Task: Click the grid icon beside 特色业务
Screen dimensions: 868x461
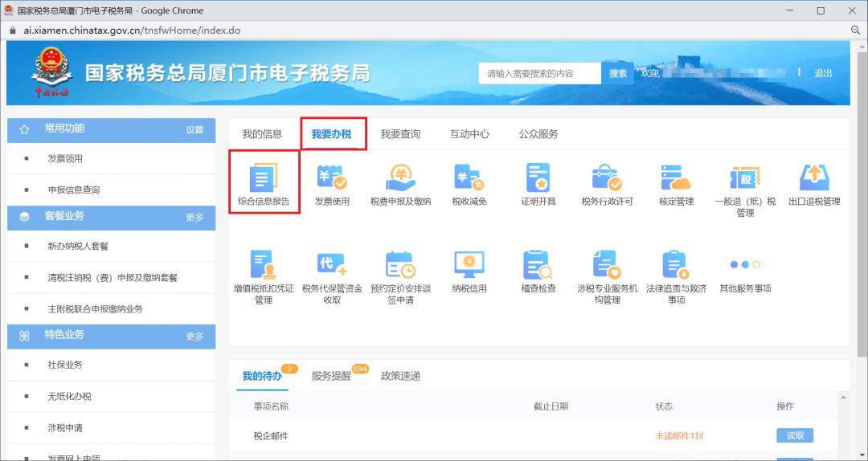Action: tap(24, 336)
